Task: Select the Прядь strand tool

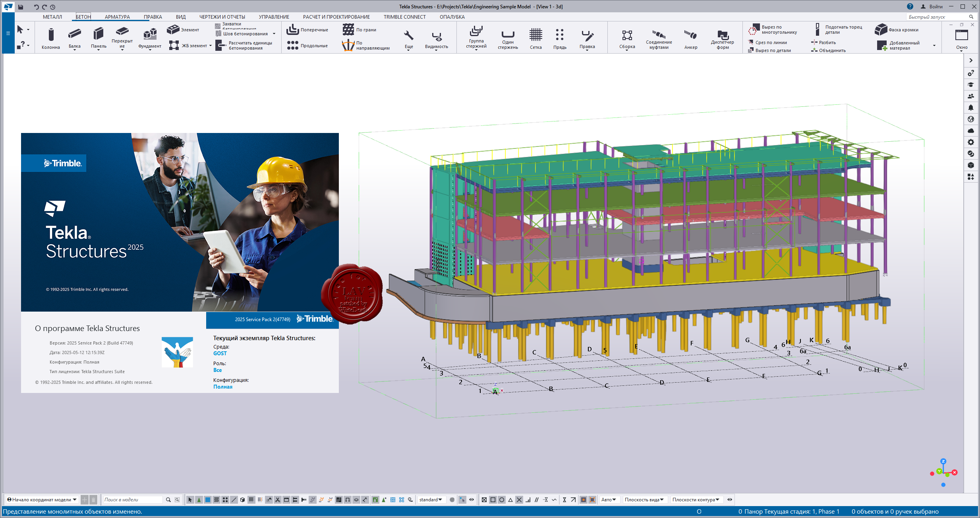Action: tap(560, 39)
